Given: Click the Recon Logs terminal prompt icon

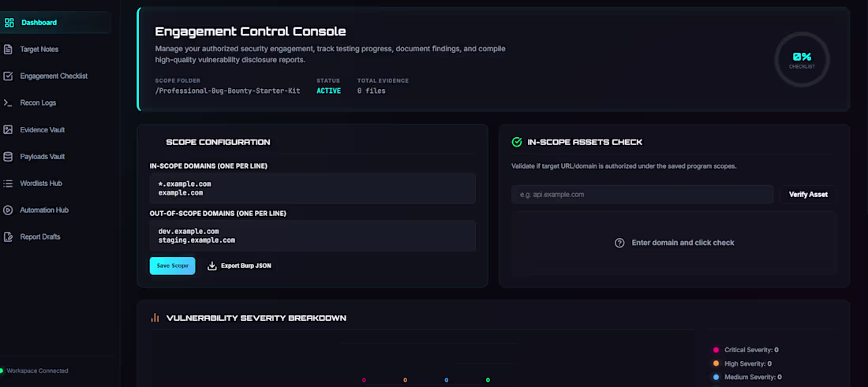Looking at the screenshot, I should pos(8,102).
